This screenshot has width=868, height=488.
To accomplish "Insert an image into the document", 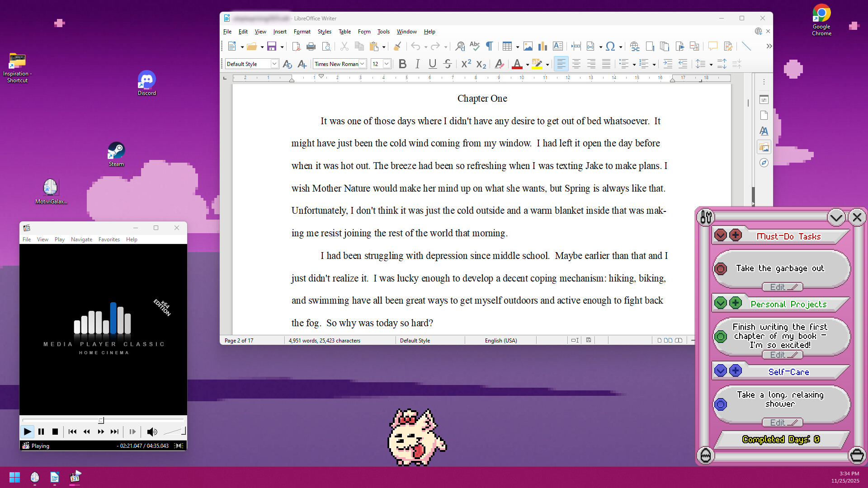I will coord(528,46).
